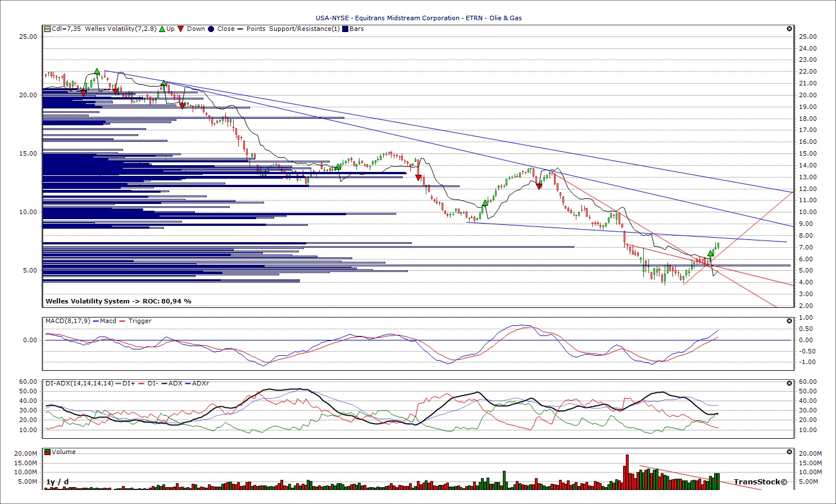Click the 1y / d timeframe label
This screenshot has width=836, height=504.
[57, 482]
